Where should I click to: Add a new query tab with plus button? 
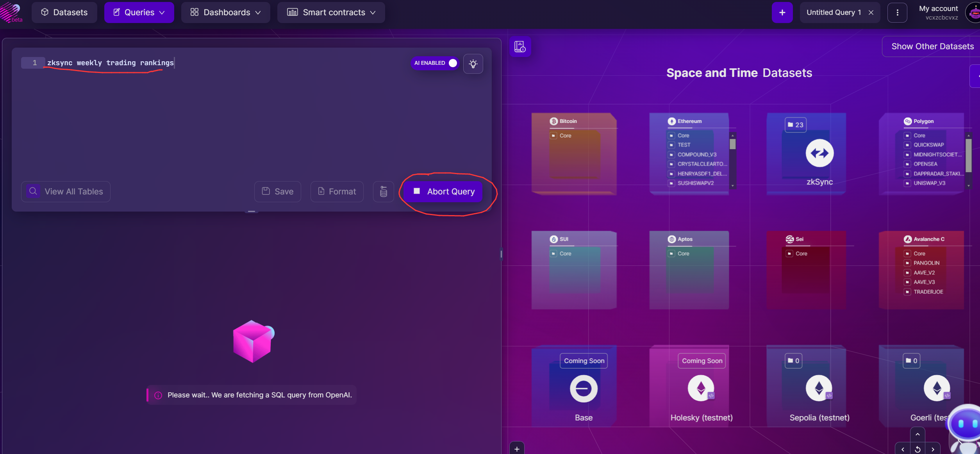(x=782, y=12)
